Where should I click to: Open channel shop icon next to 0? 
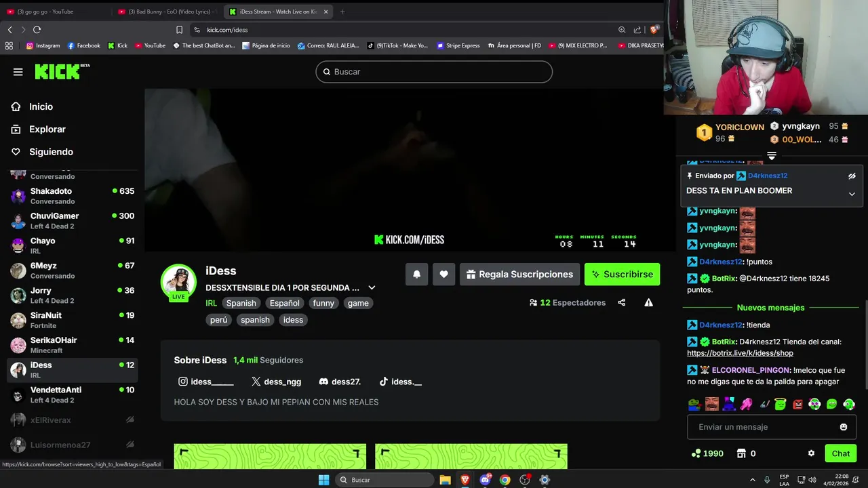click(741, 453)
